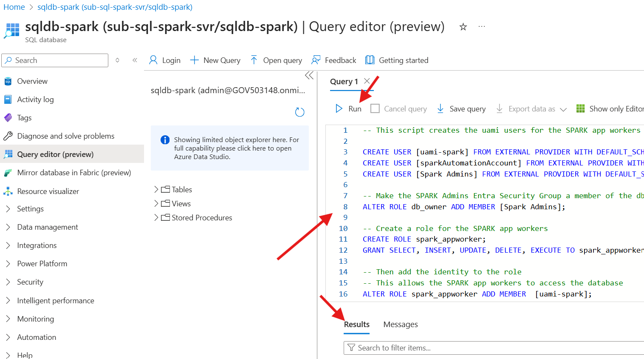Click the Search to filter items field
Screen dimensions: 644x359
point(493,348)
